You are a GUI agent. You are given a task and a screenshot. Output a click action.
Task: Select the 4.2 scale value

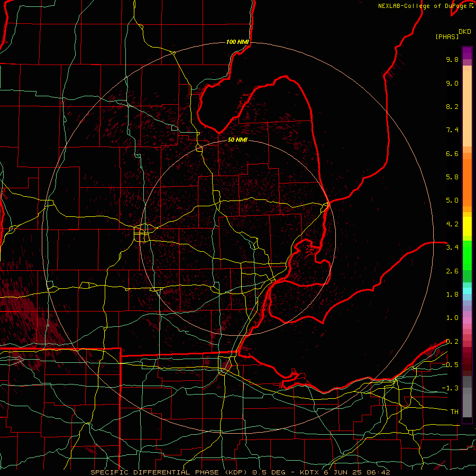[x=452, y=224]
